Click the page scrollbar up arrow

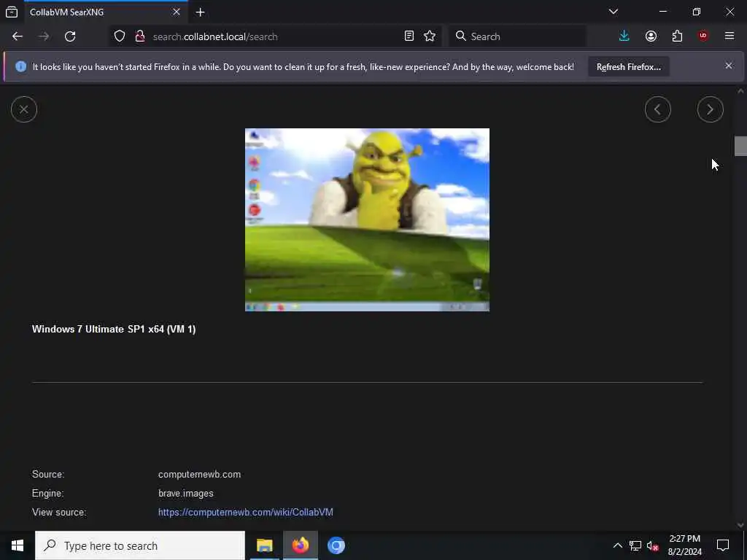pos(740,90)
